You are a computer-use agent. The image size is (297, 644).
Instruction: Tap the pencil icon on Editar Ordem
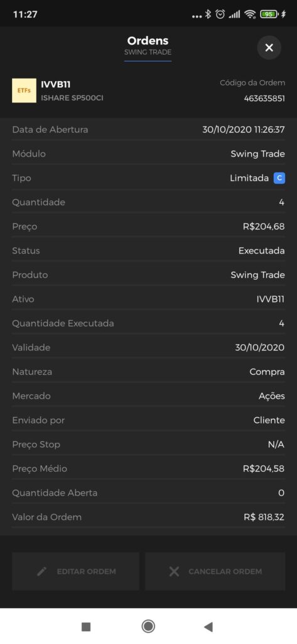tap(42, 571)
